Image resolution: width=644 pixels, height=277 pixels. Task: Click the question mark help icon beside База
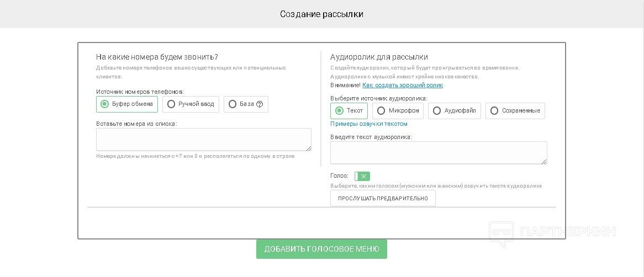(260, 104)
